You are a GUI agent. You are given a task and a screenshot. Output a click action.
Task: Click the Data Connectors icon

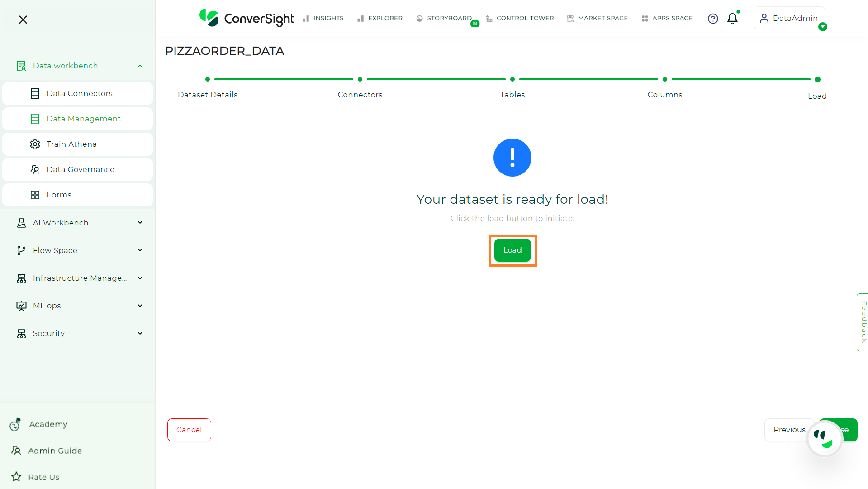pos(35,93)
